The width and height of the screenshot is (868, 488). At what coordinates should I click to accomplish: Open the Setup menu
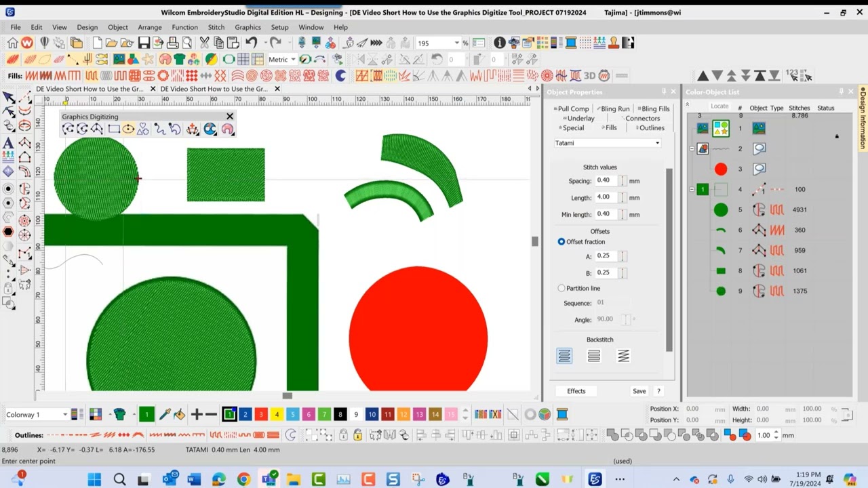(279, 27)
